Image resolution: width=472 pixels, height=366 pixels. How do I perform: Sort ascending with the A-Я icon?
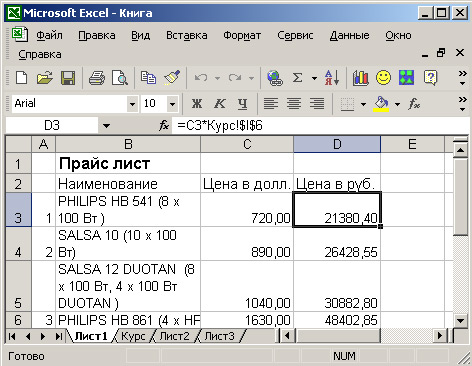[x=332, y=78]
